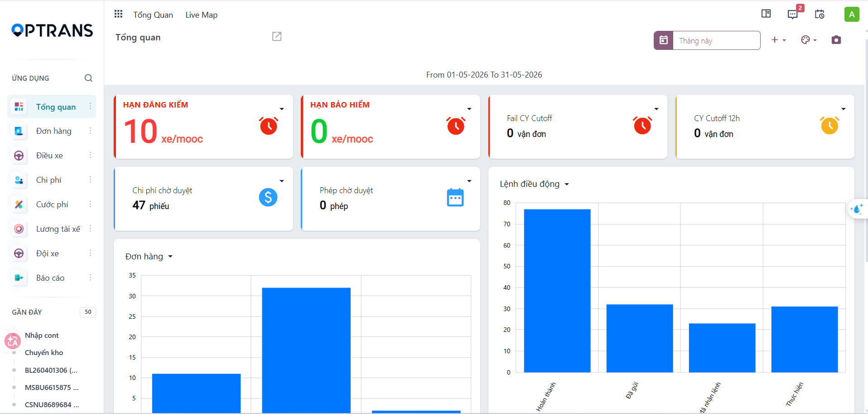Click the Hoàn thành bar in Lệnh điều động chart
Image resolution: width=868 pixels, height=414 pixels.
[x=557, y=291]
